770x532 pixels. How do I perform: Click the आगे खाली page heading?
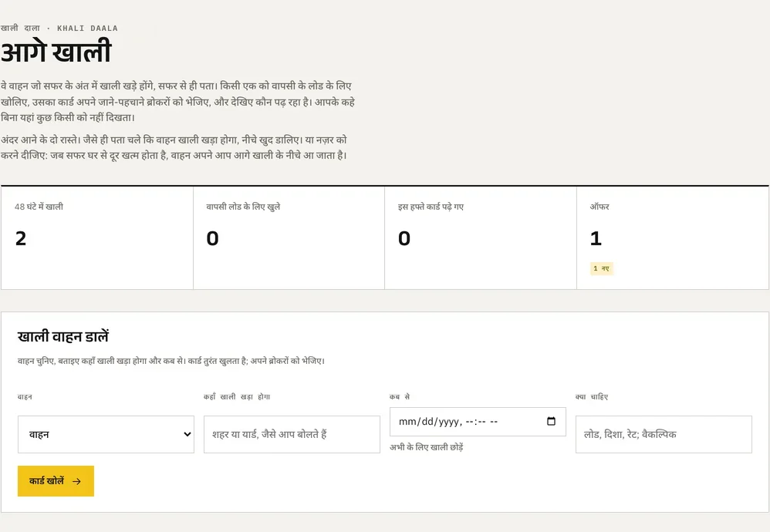56,52
